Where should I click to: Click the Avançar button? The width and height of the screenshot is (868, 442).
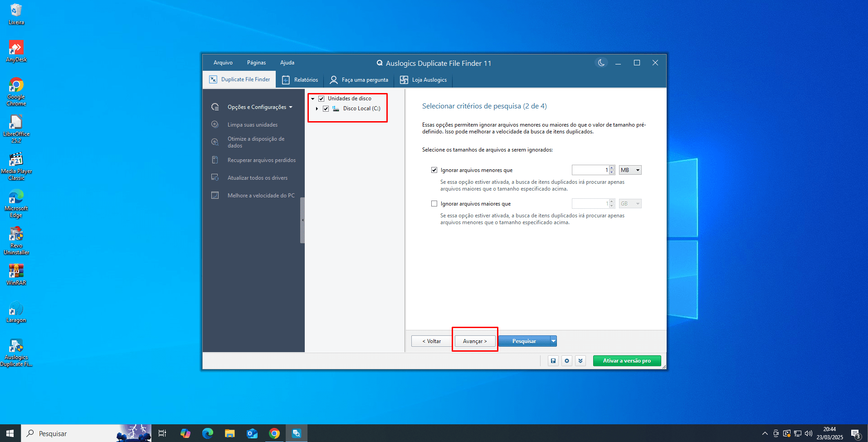(x=475, y=341)
